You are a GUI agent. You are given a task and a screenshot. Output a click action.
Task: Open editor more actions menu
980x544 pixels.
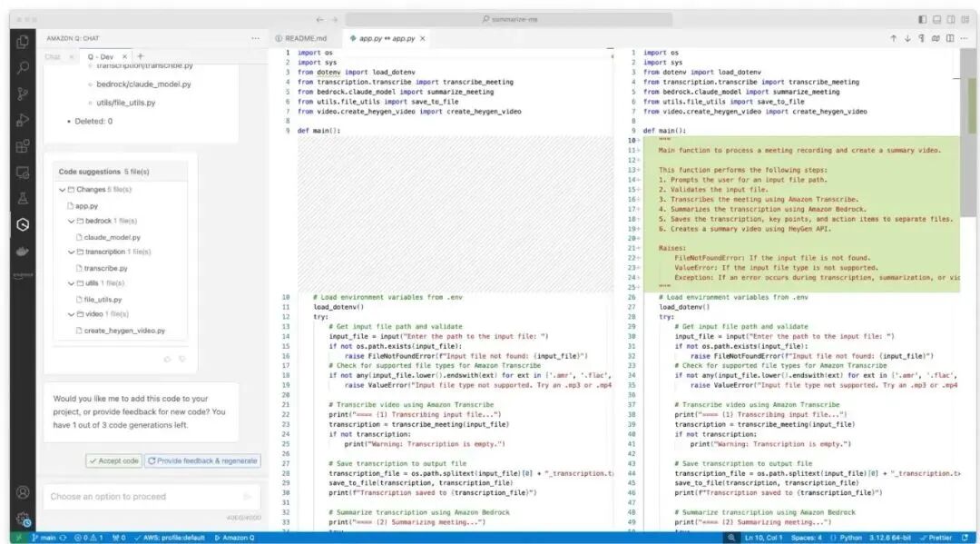[965, 38]
